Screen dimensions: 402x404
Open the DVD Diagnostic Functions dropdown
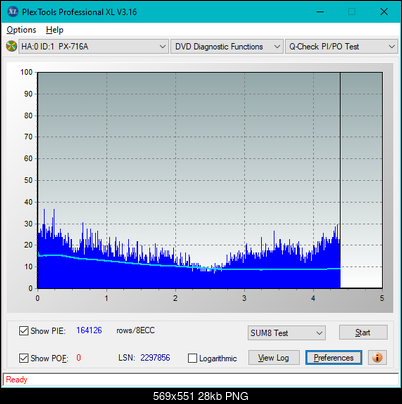pyautogui.click(x=227, y=47)
